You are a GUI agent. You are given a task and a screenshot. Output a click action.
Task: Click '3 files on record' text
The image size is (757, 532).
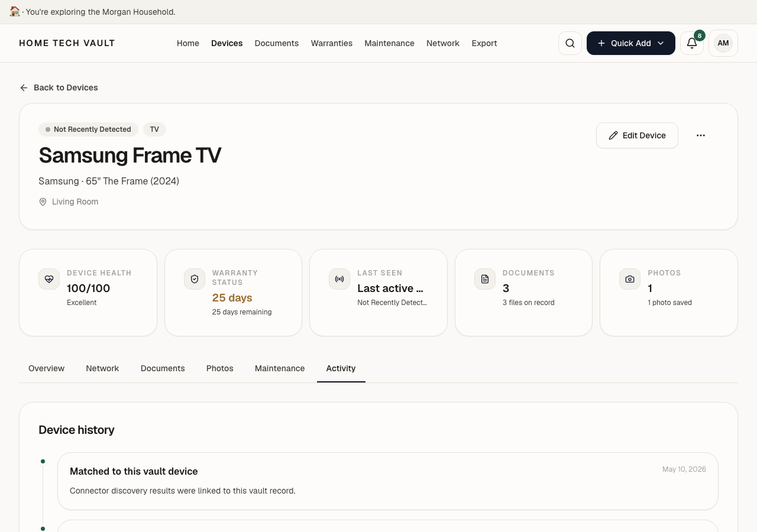point(529,303)
